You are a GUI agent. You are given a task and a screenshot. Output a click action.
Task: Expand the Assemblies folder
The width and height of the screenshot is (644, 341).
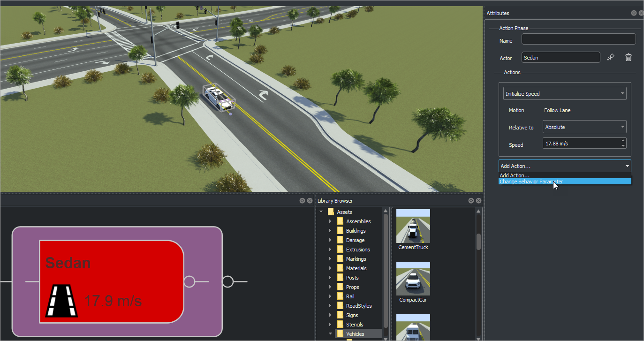click(x=330, y=221)
